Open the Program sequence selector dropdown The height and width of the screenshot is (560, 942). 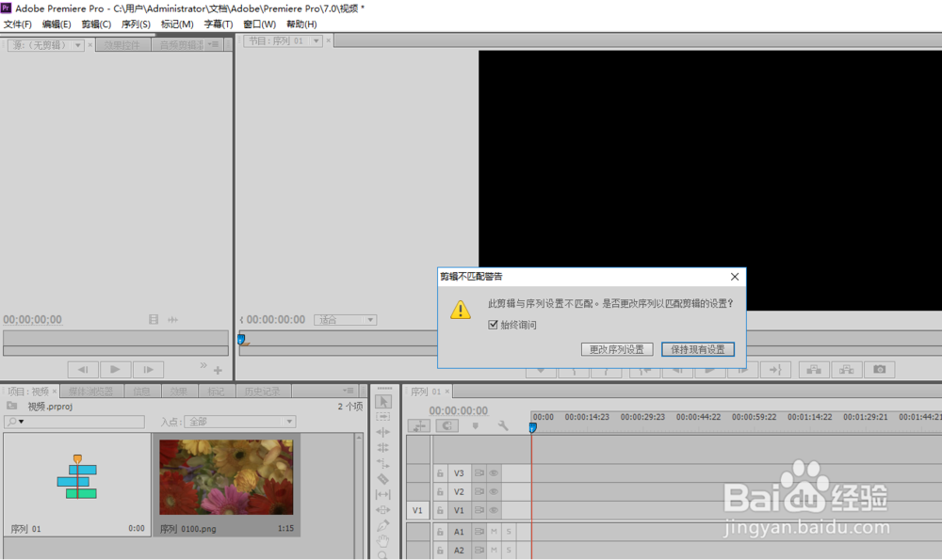316,40
